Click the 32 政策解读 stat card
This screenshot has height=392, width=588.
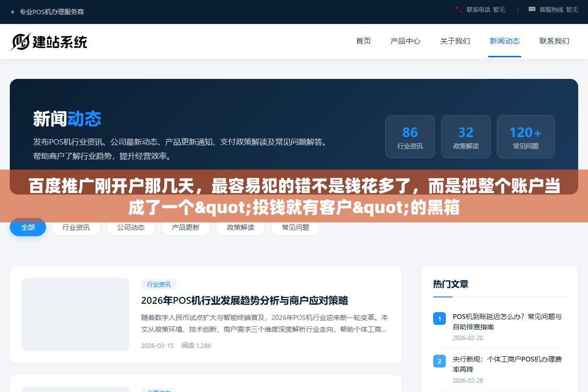[466, 137]
